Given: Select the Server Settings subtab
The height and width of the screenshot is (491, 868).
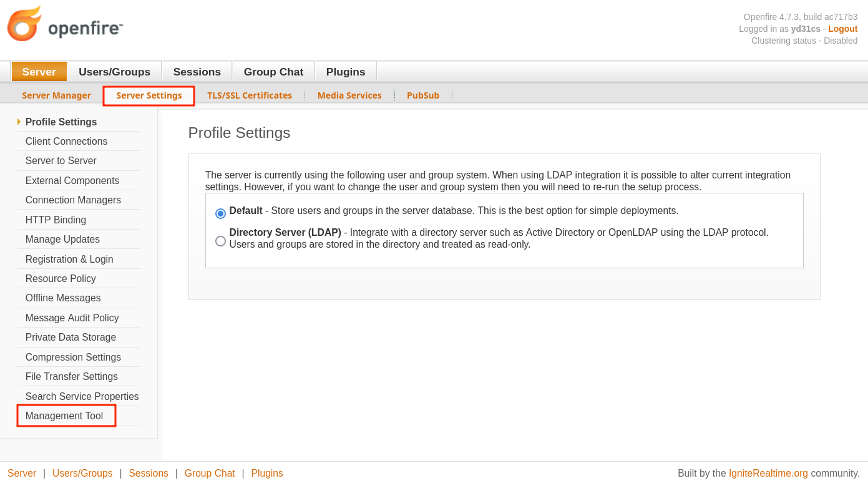Looking at the screenshot, I should pos(149,95).
